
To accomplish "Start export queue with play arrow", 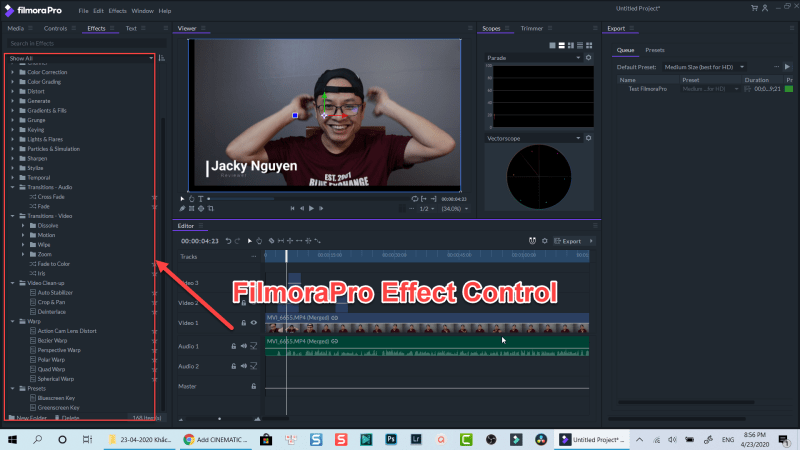I will (786, 65).
